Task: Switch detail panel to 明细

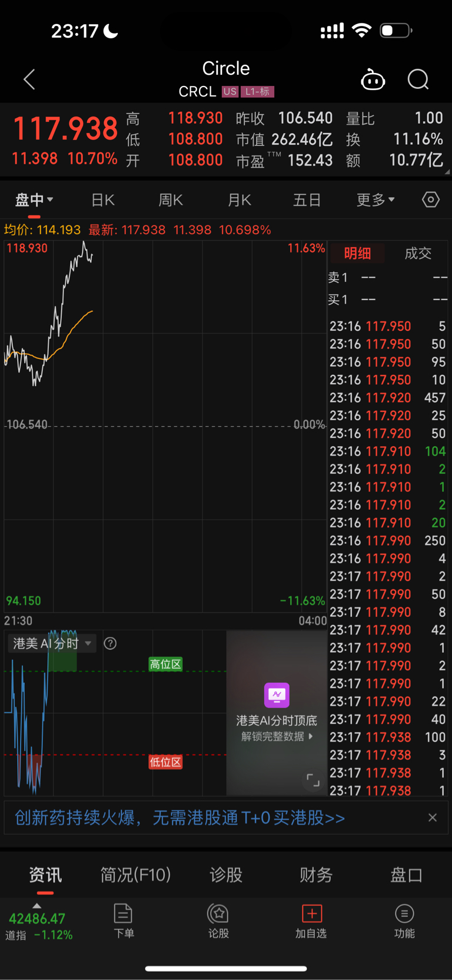Action: coord(357,253)
